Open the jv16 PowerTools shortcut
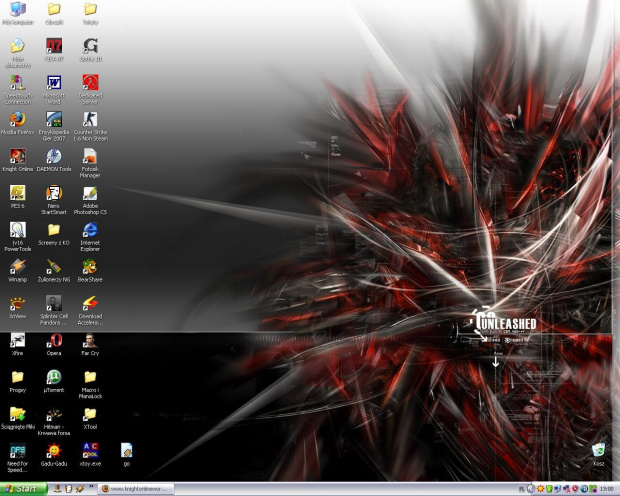The image size is (620, 496). pos(18,237)
